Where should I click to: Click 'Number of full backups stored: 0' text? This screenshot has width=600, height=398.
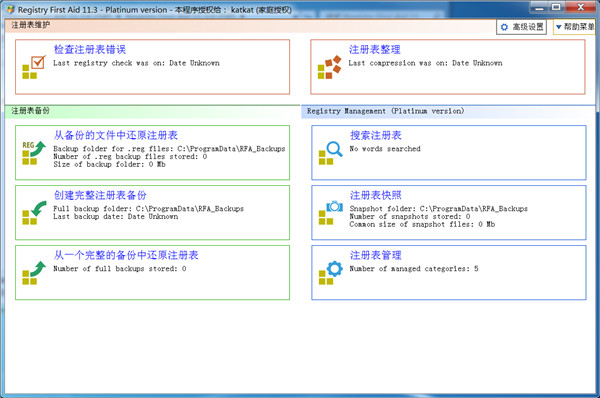point(120,269)
